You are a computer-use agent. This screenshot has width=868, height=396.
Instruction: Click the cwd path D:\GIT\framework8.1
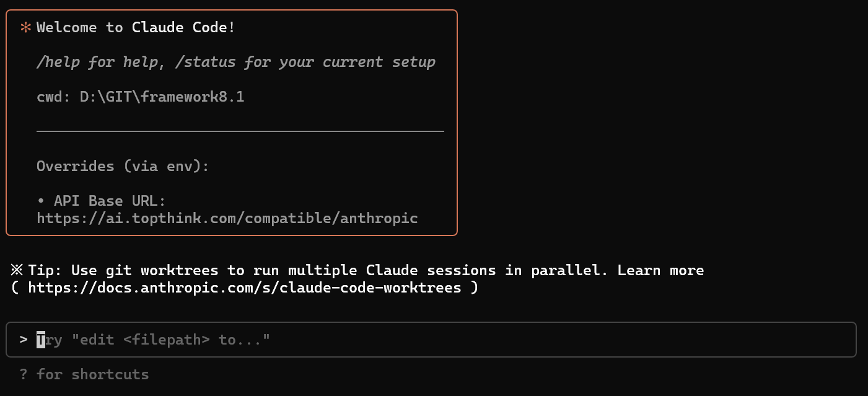[x=162, y=97]
